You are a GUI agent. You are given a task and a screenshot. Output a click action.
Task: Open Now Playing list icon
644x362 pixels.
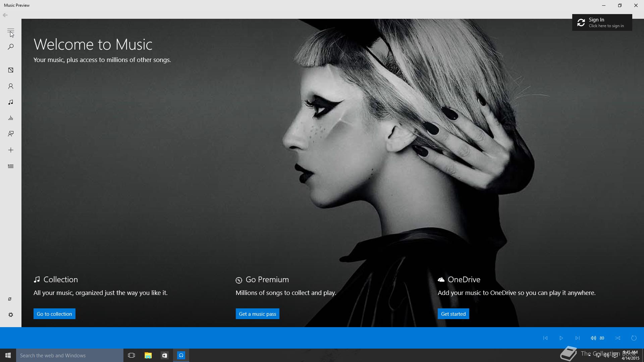pyautogui.click(x=11, y=166)
